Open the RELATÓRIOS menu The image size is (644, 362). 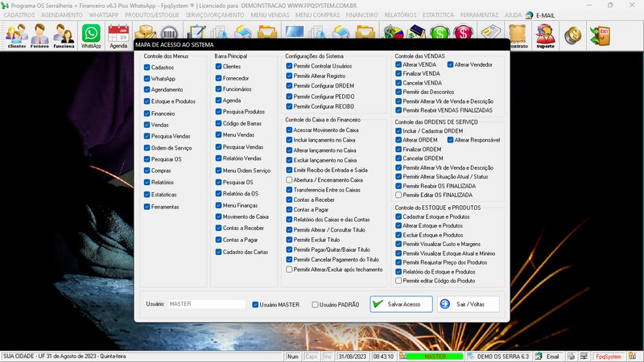(x=400, y=15)
